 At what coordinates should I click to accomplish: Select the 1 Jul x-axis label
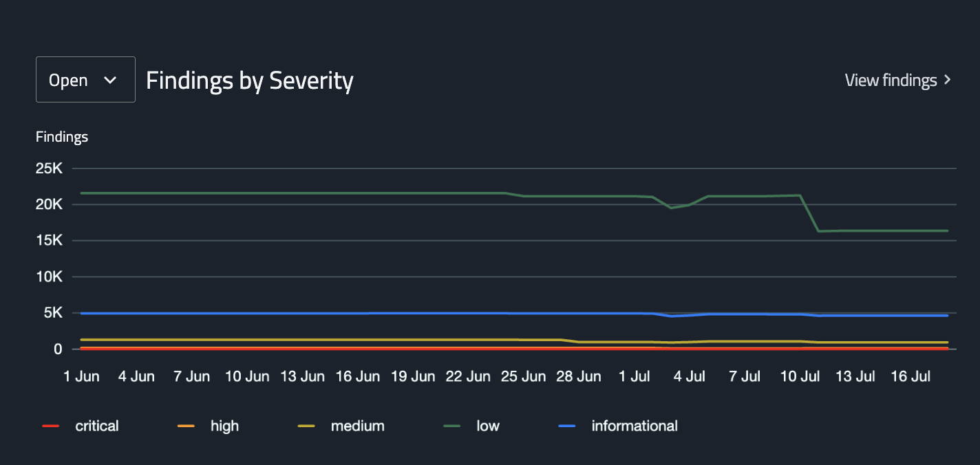tap(634, 376)
